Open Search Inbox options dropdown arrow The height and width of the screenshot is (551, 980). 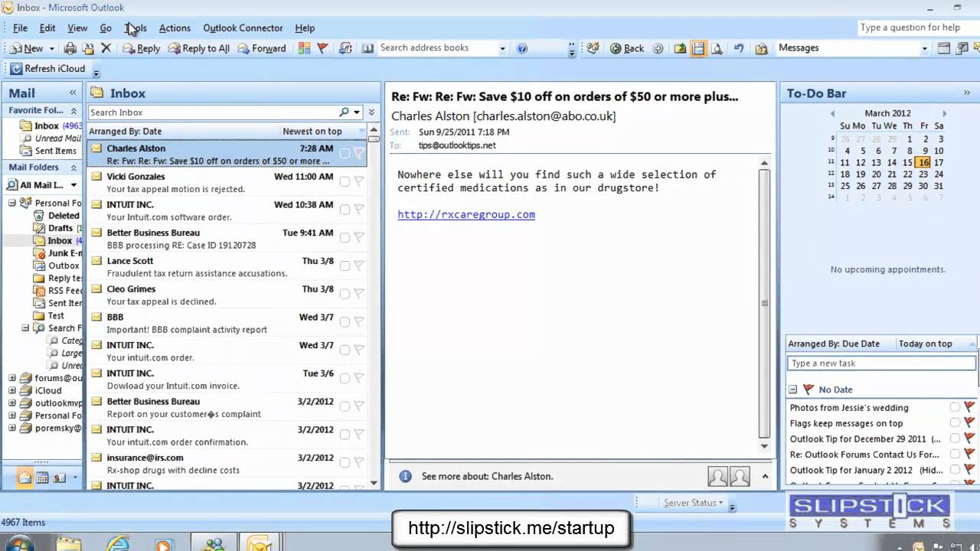tap(357, 112)
